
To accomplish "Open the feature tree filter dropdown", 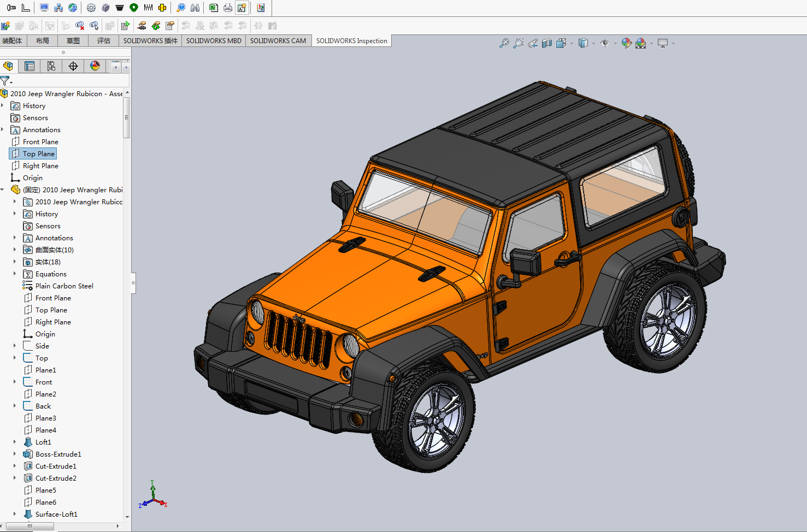I will pos(11,82).
